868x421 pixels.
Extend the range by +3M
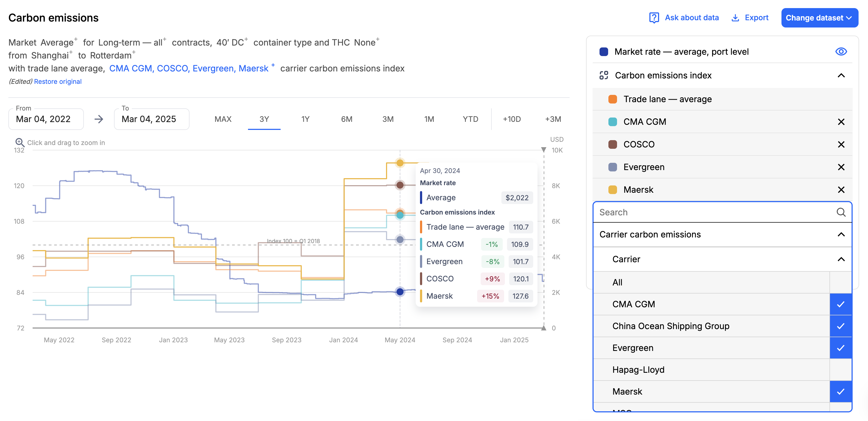(x=553, y=119)
